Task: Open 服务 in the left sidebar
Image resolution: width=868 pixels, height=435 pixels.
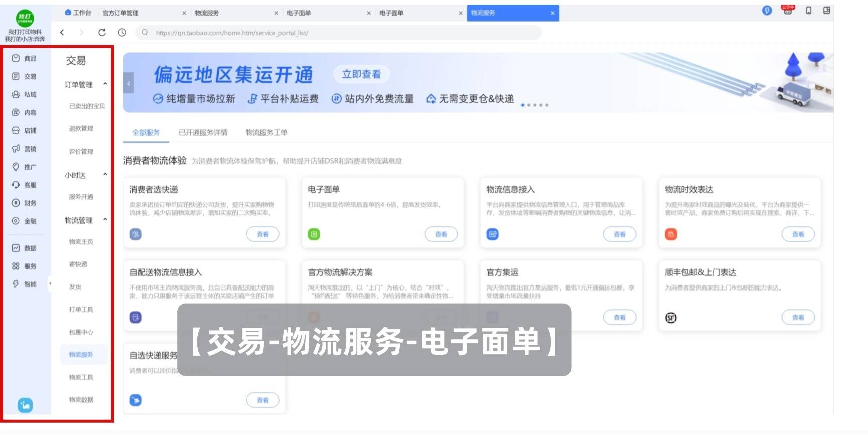Action: click(x=24, y=266)
